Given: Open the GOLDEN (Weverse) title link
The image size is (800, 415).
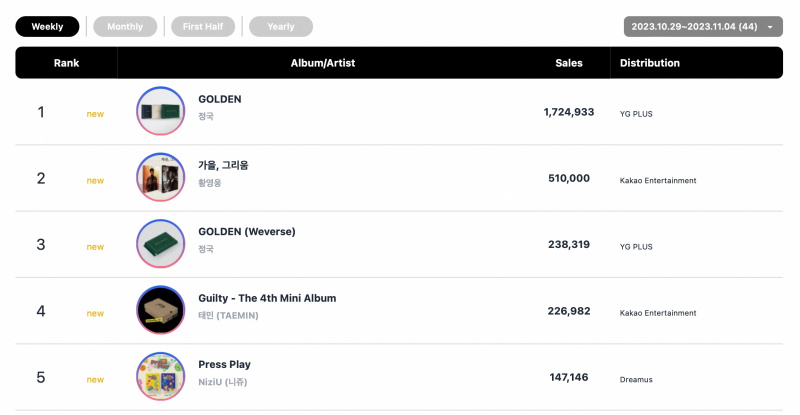Looking at the screenshot, I should [247, 232].
